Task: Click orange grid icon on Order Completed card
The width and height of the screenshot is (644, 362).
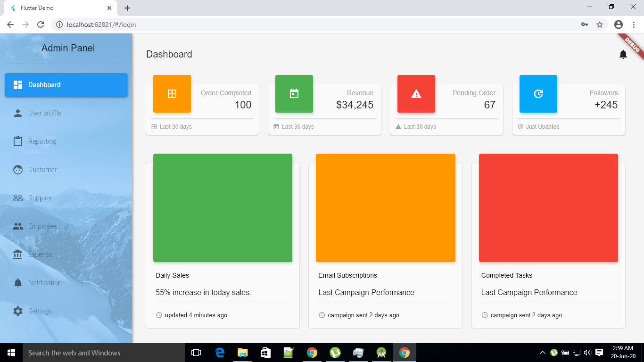Action: pos(172,94)
